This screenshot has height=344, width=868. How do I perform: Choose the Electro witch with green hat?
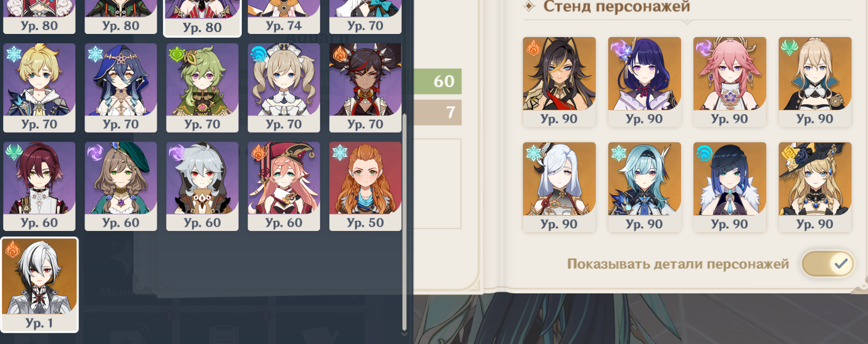click(120, 187)
